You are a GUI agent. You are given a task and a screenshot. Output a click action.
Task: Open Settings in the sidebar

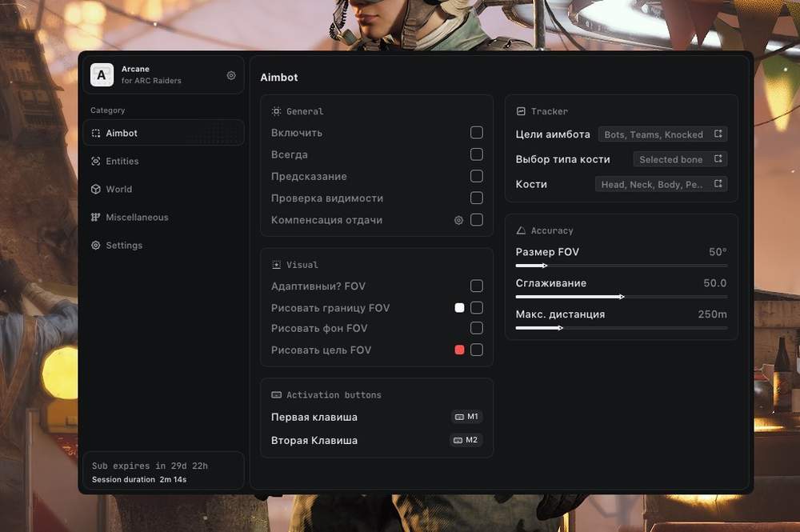[x=163, y=246]
